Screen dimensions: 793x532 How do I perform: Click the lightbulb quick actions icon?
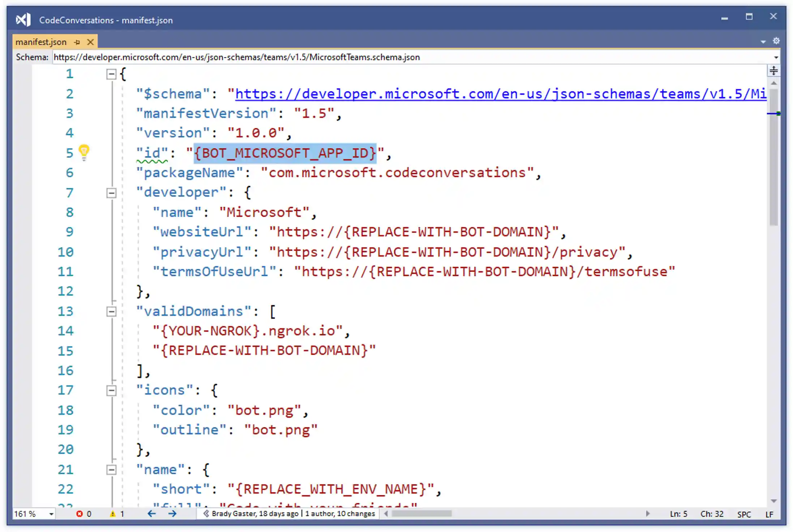tap(84, 151)
